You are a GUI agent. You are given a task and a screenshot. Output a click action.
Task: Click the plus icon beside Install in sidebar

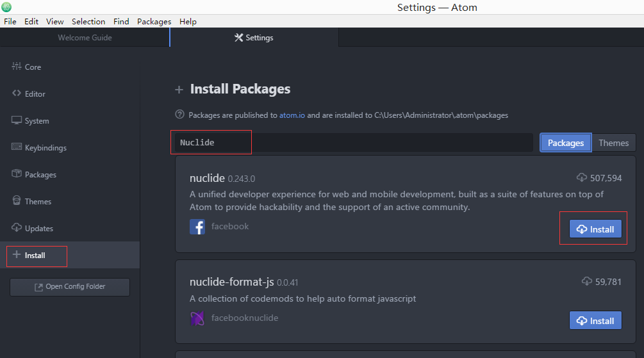(17, 254)
